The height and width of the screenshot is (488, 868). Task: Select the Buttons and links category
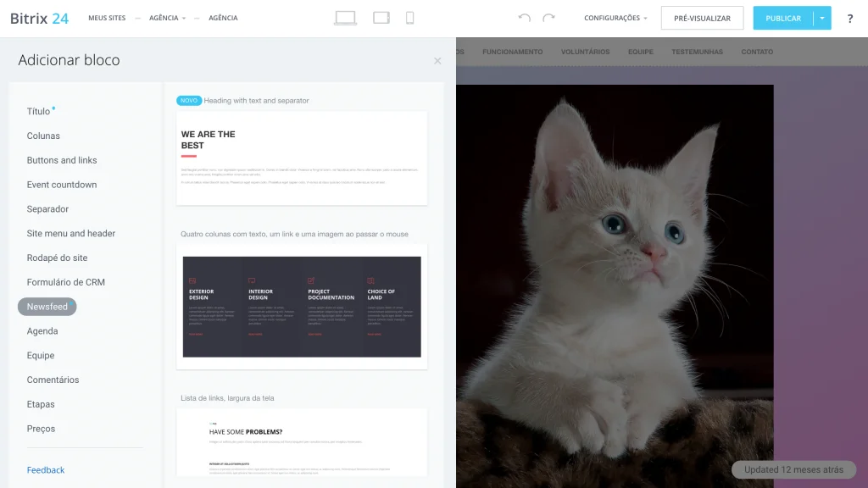pyautogui.click(x=61, y=160)
